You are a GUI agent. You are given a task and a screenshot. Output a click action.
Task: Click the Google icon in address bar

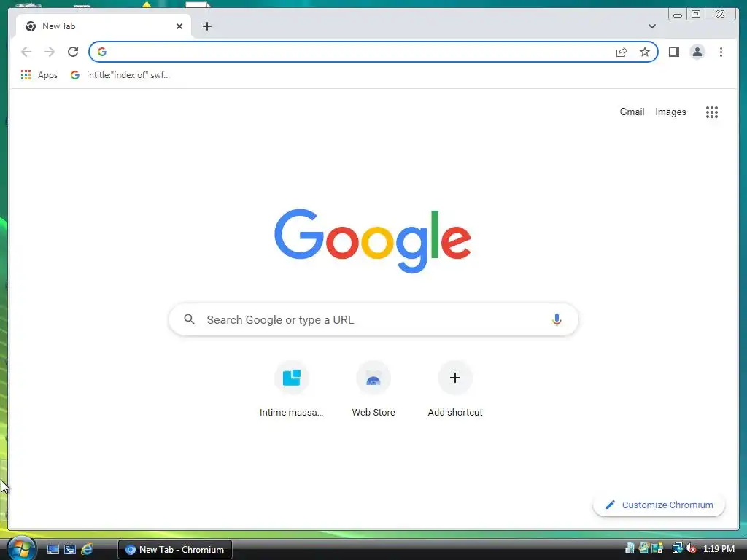point(102,52)
